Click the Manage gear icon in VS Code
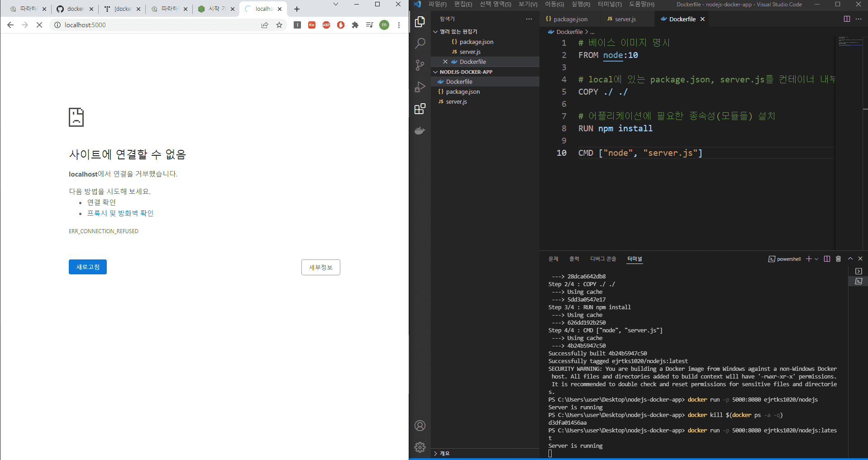This screenshot has width=868, height=460. [420, 447]
